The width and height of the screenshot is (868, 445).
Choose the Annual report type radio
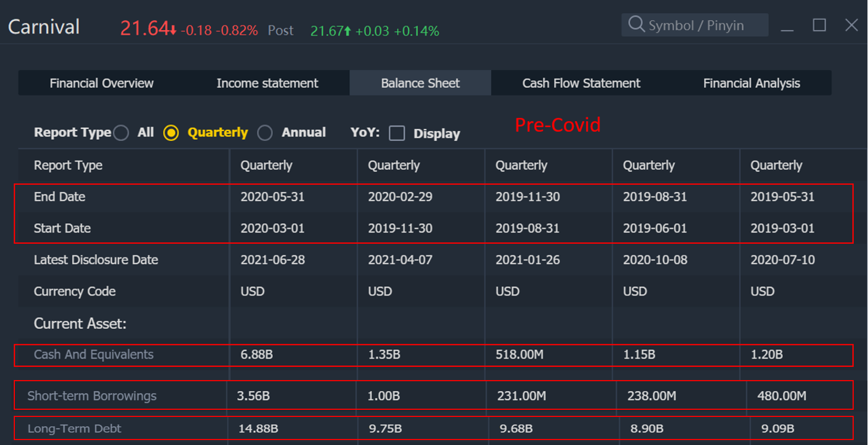(265, 133)
